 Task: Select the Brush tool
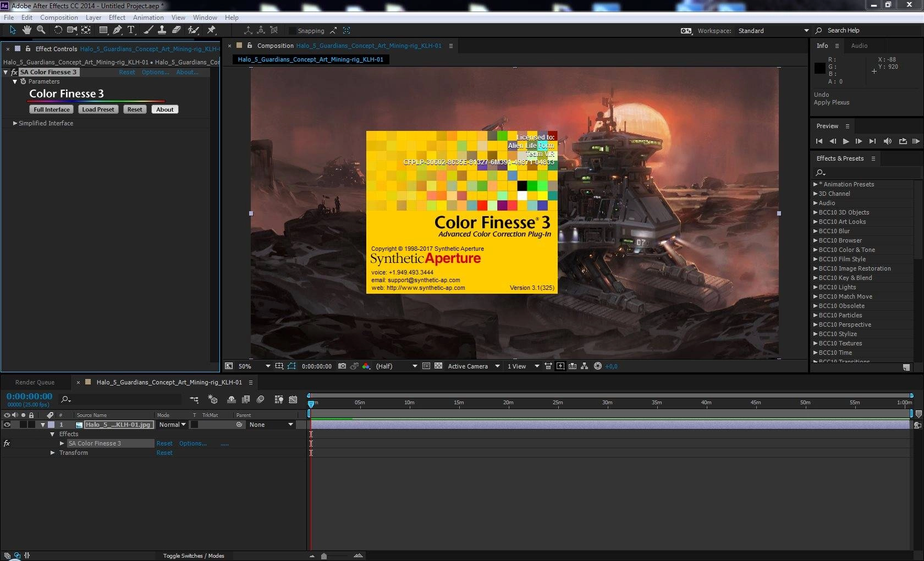(x=148, y=30)
